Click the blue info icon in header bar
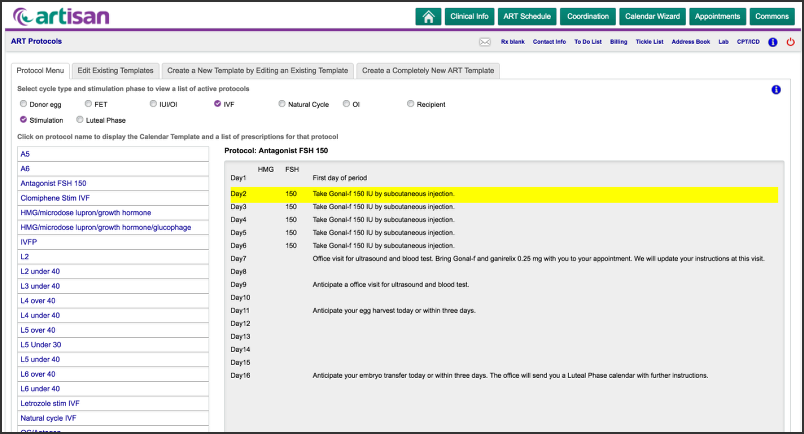The image size is (804, 434). 772,42
